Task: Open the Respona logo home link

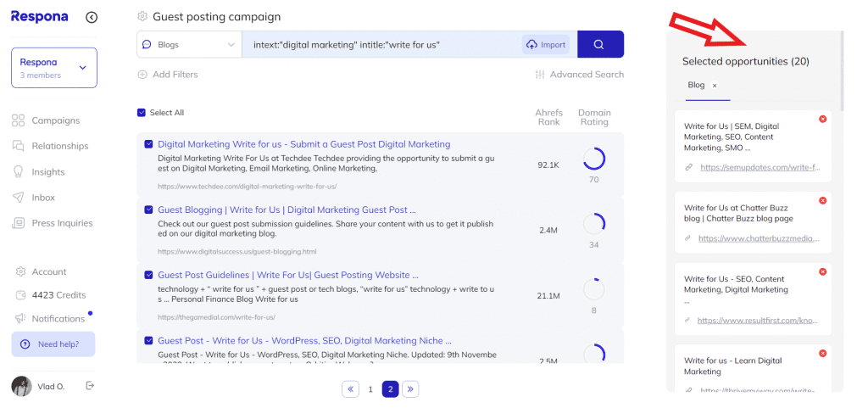Action: [40, 17]
